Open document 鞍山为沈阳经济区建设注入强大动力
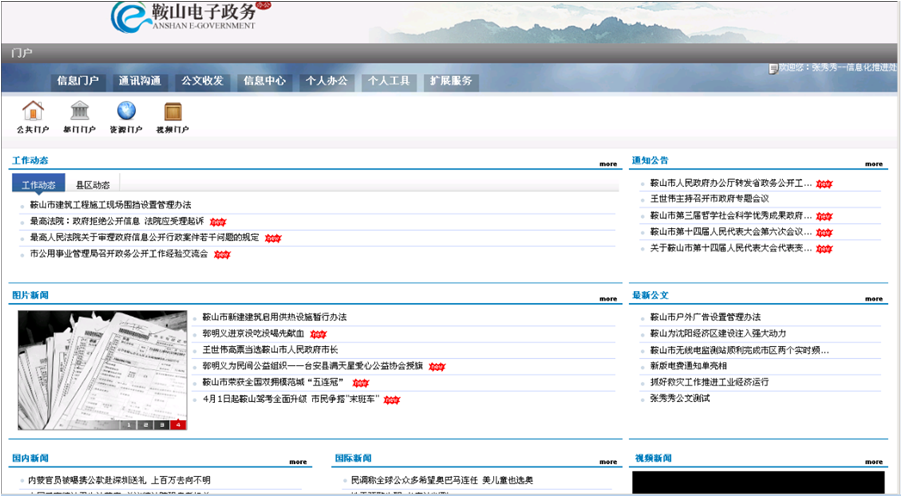The image size is (902, 497). (718, 333)
